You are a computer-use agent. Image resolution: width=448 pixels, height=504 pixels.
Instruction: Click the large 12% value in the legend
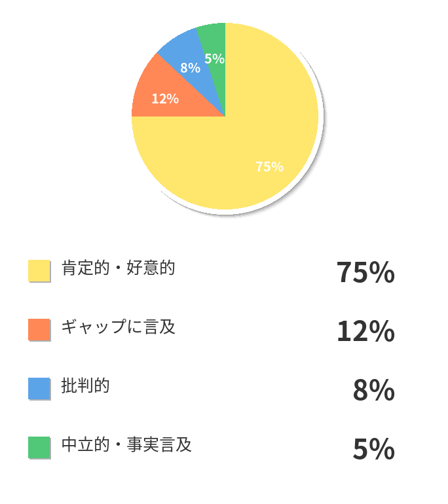click(x=365, y=331)
